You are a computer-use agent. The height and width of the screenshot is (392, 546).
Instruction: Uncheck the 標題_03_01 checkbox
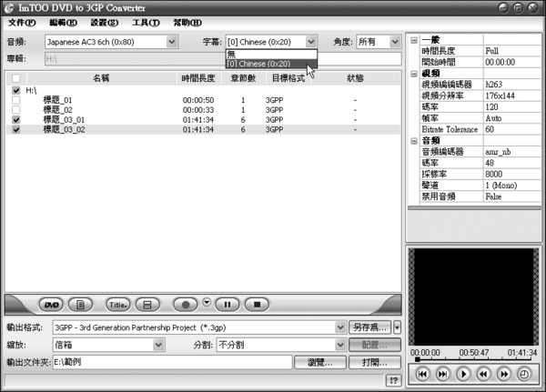[x=16, y=120]
